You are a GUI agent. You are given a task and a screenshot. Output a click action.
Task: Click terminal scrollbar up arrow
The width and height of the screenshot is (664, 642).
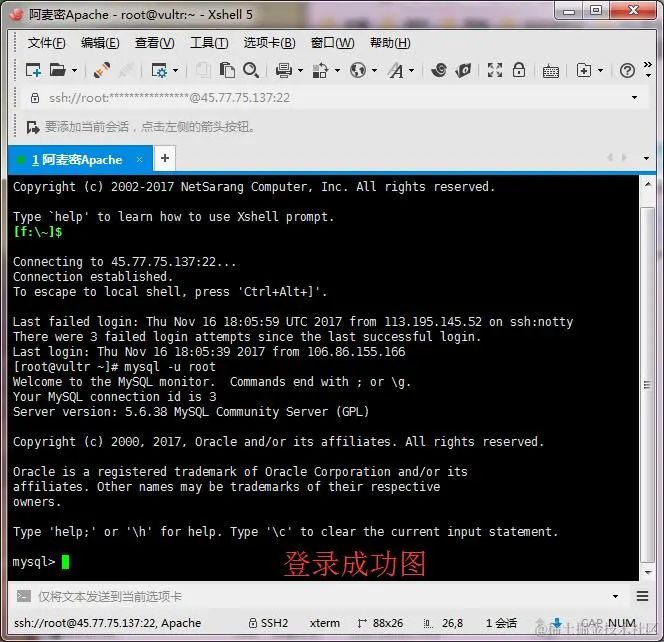(x=648, y=185)
